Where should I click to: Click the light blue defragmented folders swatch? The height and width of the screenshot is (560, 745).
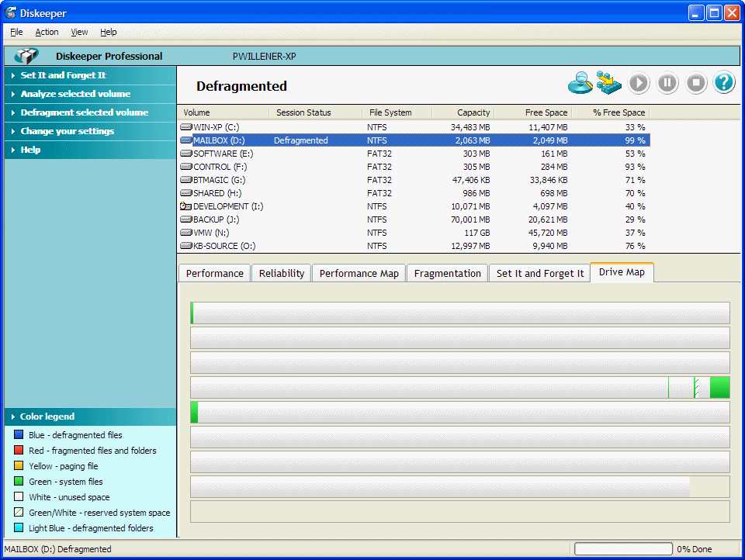(19, 527)
